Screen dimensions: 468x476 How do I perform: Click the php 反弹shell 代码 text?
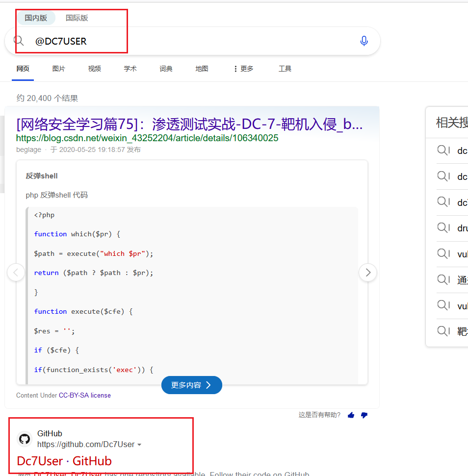57,195
